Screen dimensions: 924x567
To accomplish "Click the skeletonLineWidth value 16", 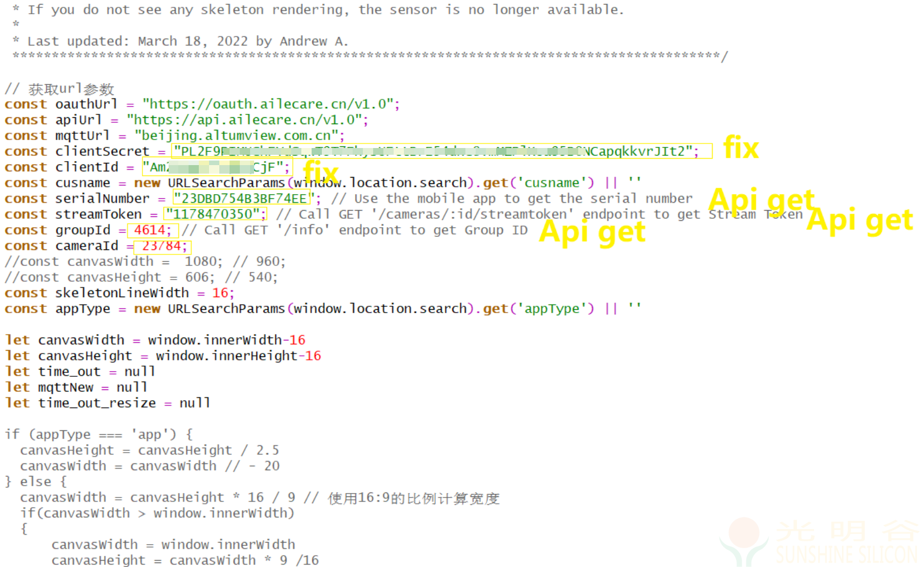I will pyautogui.click(x=220, y=293).
